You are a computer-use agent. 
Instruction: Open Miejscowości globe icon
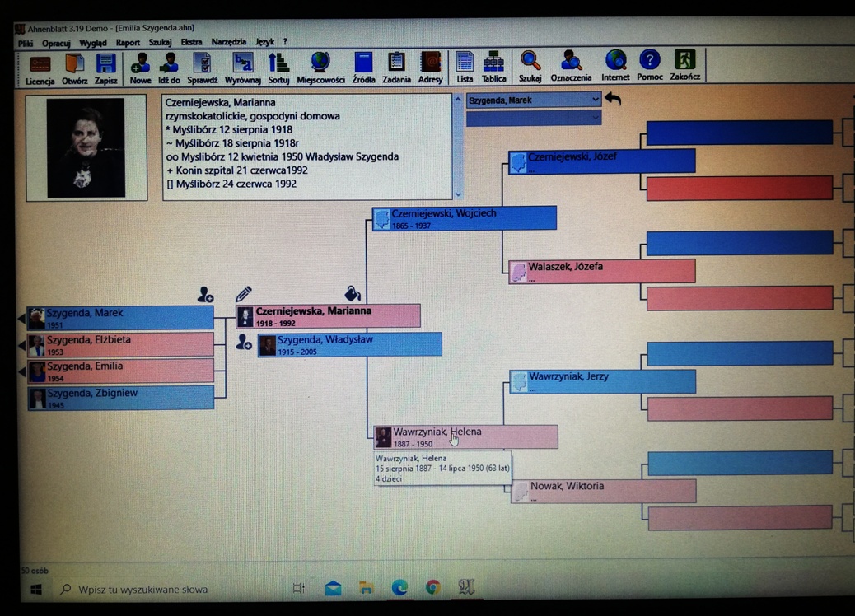click(x=320, y=67)
